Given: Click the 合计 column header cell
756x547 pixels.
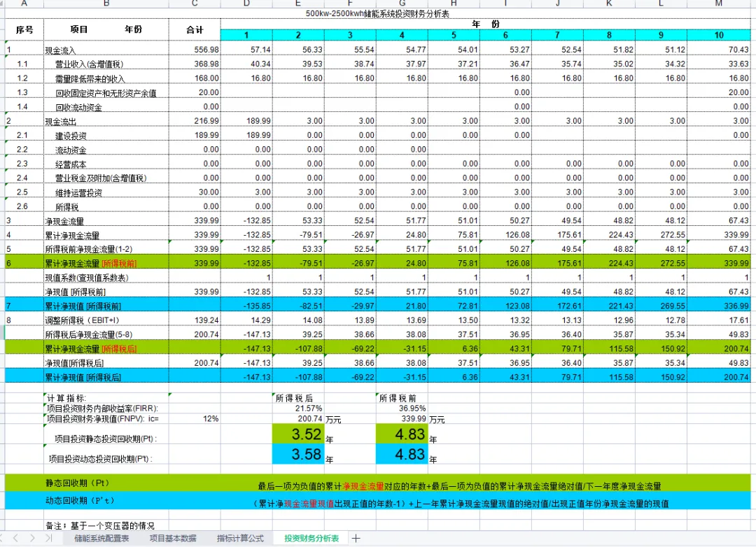Looking at the screenshot, I should pos(195,29).
